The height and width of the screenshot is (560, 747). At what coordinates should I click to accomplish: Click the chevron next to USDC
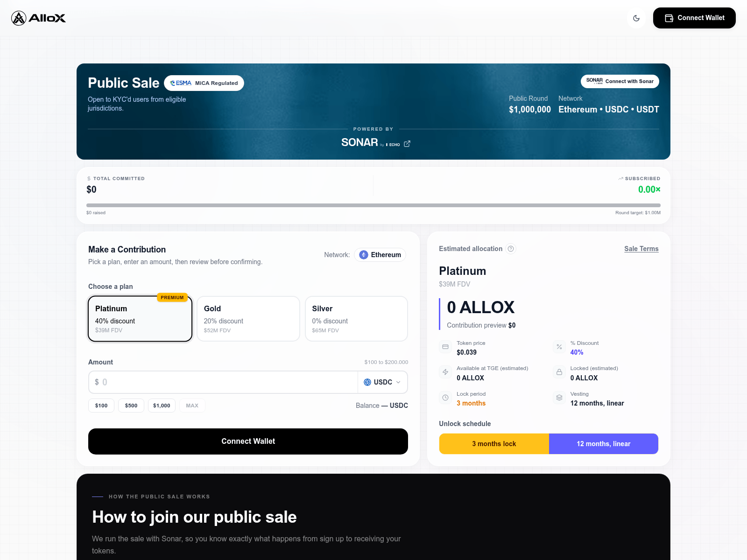click(x=398, y=382)
